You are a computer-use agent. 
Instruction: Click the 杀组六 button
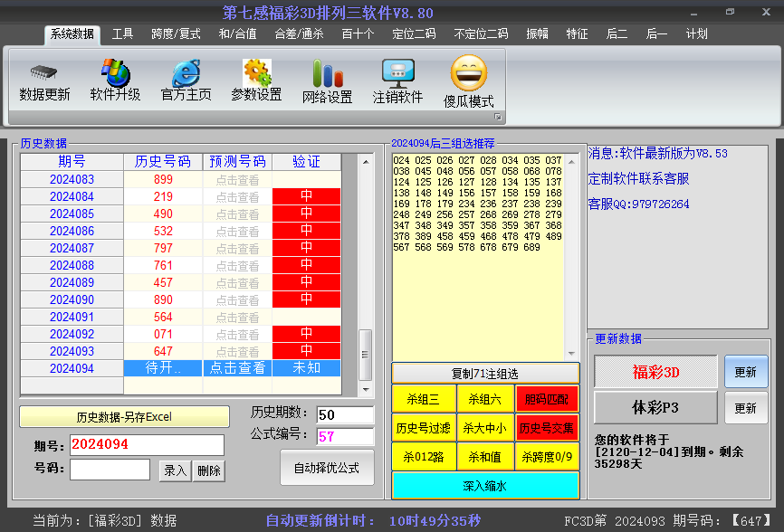click(485, 399)
